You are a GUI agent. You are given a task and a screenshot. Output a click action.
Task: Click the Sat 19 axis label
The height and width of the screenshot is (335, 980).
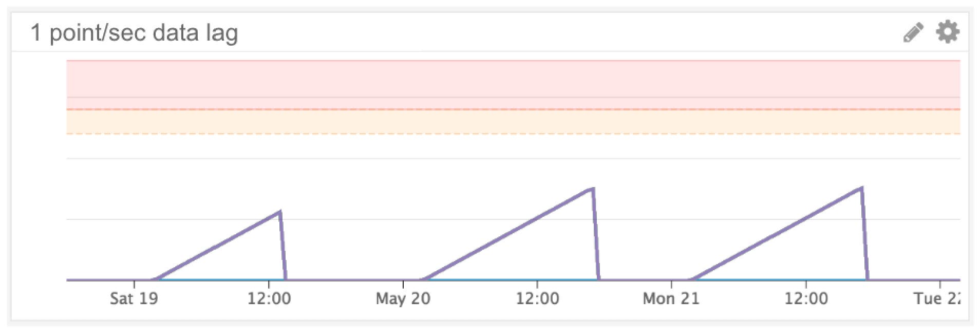pyautogui.click(x=134, y=297)
